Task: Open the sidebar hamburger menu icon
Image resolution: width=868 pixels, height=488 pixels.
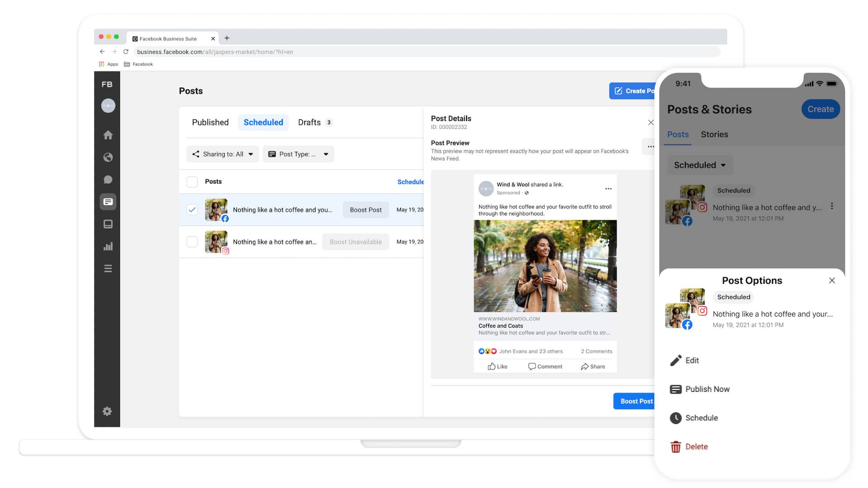Action: coord(108,269)
